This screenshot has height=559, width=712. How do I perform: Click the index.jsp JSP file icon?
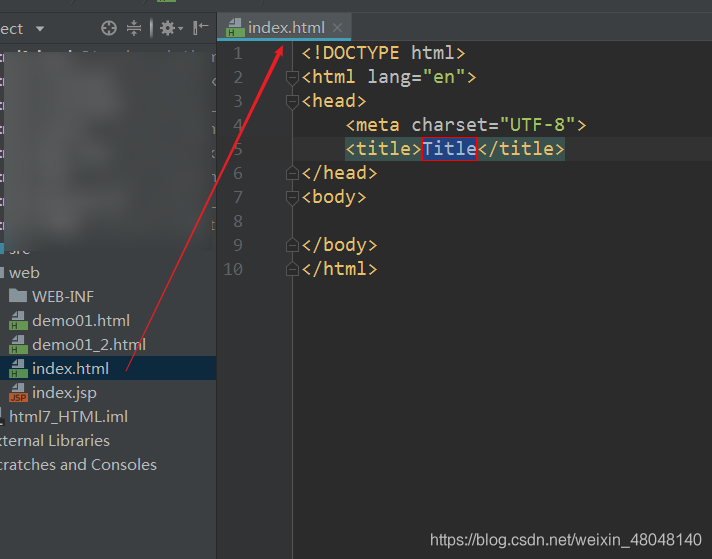click(18, 393)
